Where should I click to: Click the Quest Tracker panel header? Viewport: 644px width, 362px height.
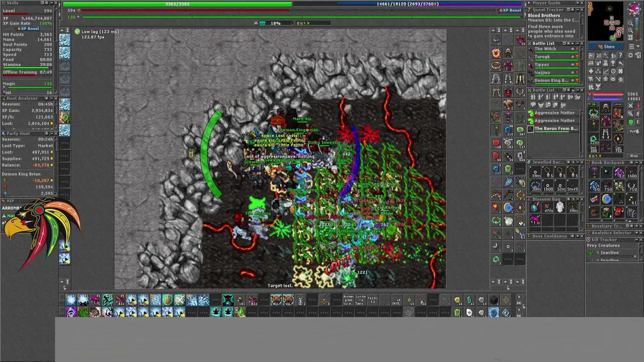click(x=555, y=10)
